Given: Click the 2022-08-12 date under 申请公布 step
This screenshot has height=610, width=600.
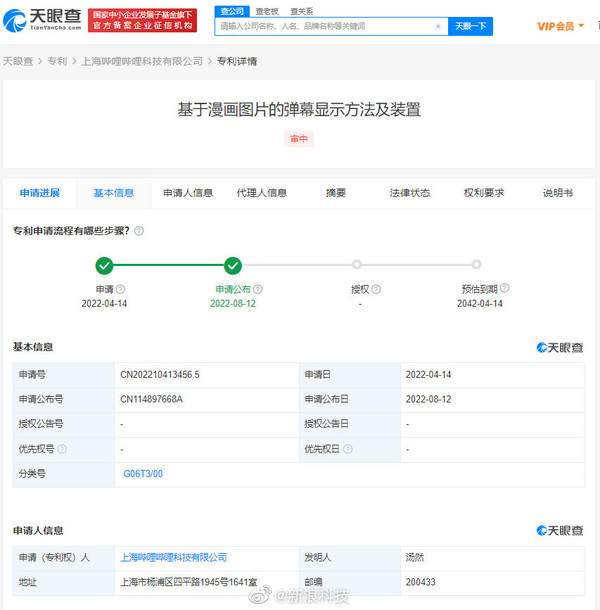Looking at the screenshot, I should point(233,303).
